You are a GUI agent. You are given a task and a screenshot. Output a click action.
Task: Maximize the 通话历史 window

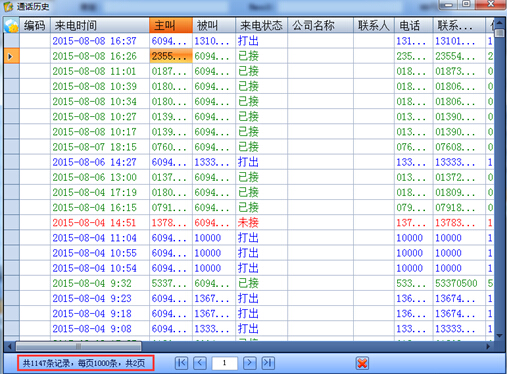click(x=466, y=5)
